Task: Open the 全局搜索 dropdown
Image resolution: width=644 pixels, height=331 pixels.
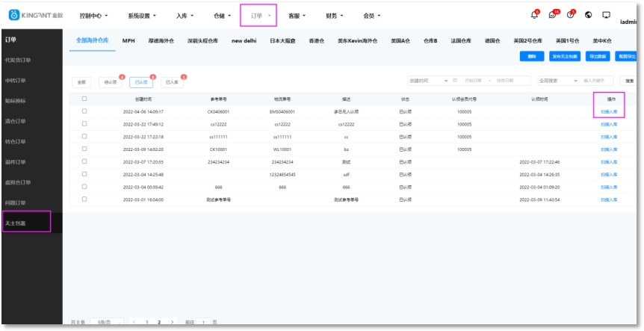Action: 558,81
